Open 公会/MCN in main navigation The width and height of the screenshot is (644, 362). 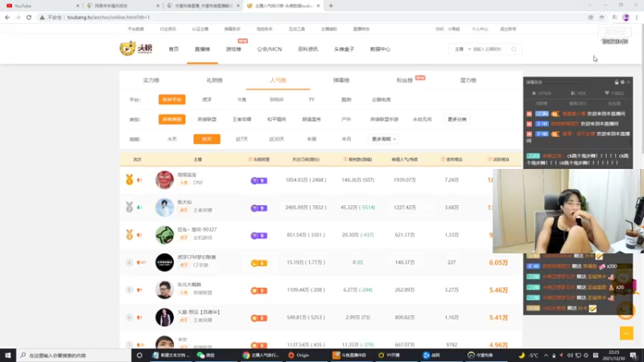(270, 49)
